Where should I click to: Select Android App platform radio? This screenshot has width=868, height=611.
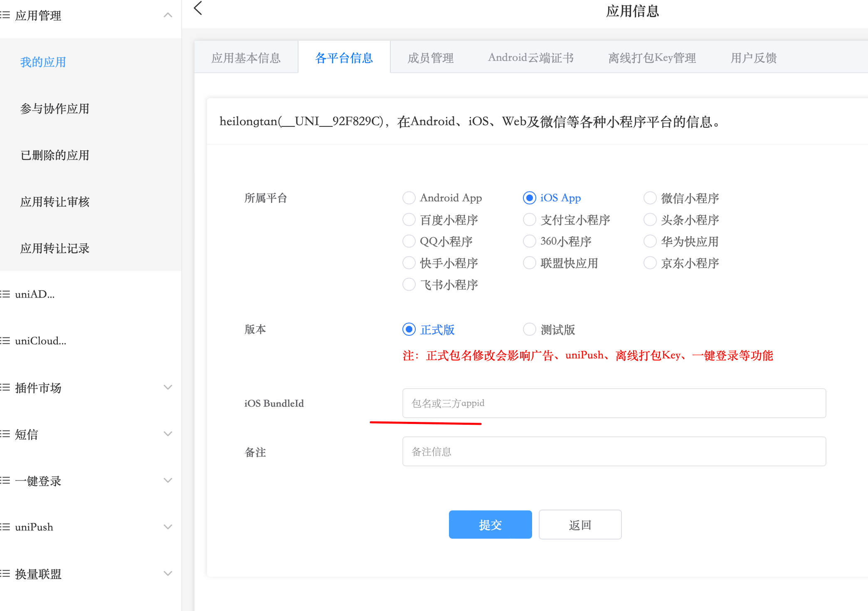[409, 198]
